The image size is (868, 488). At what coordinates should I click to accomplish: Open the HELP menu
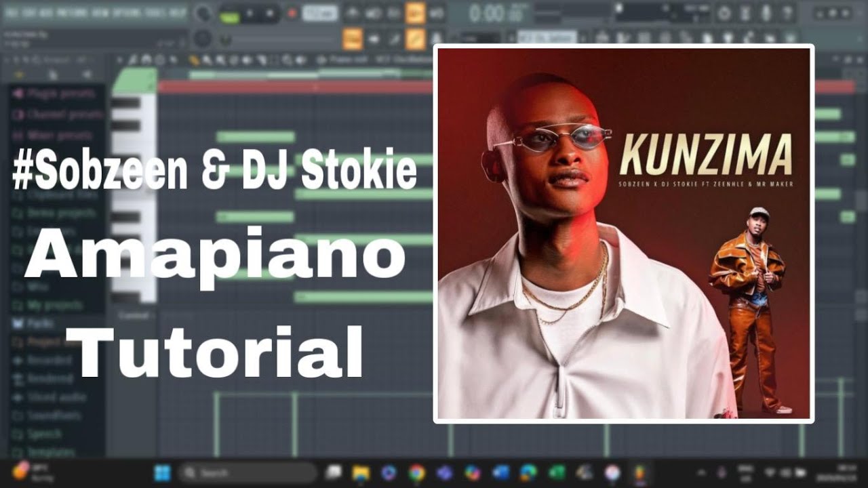[x=178, y=12]
